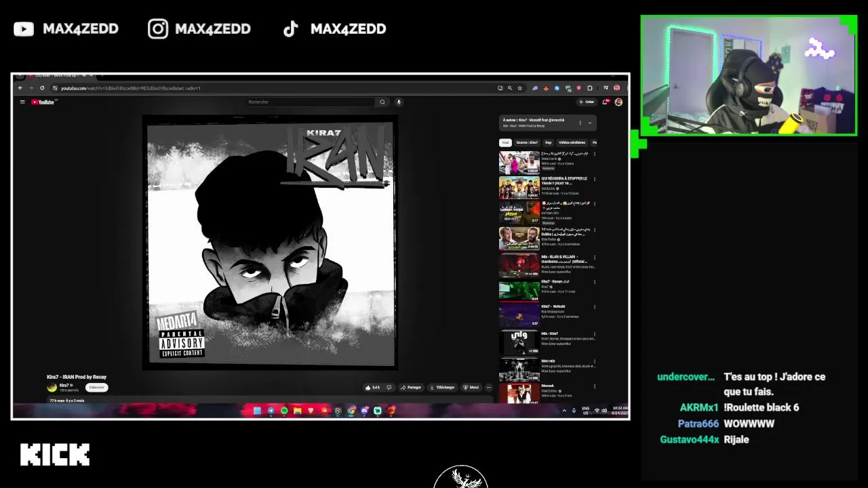This screenshot has width=868, height=488.
Task: Open more actions three-dot under video
Action: [x=489, y=388]
